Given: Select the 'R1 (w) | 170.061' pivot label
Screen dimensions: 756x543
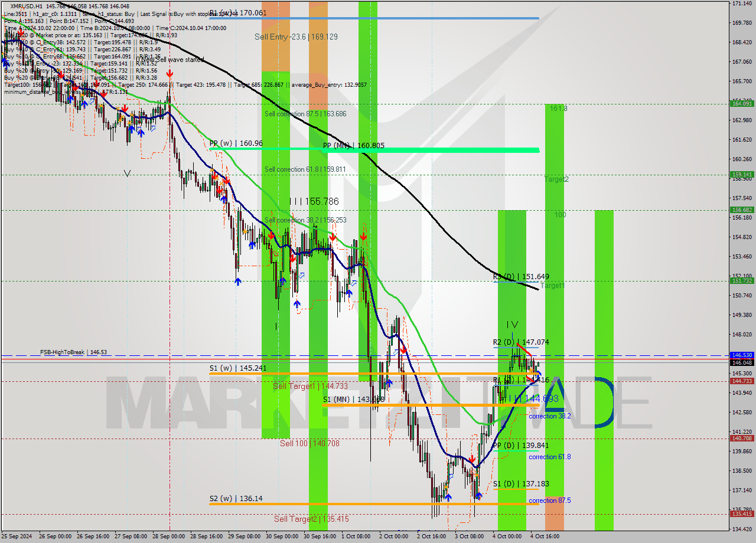Looking at the screenshot, I should (238, 12).
